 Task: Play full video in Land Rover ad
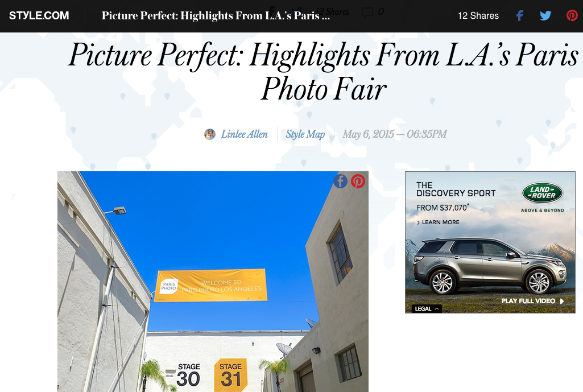pos(532,301)
